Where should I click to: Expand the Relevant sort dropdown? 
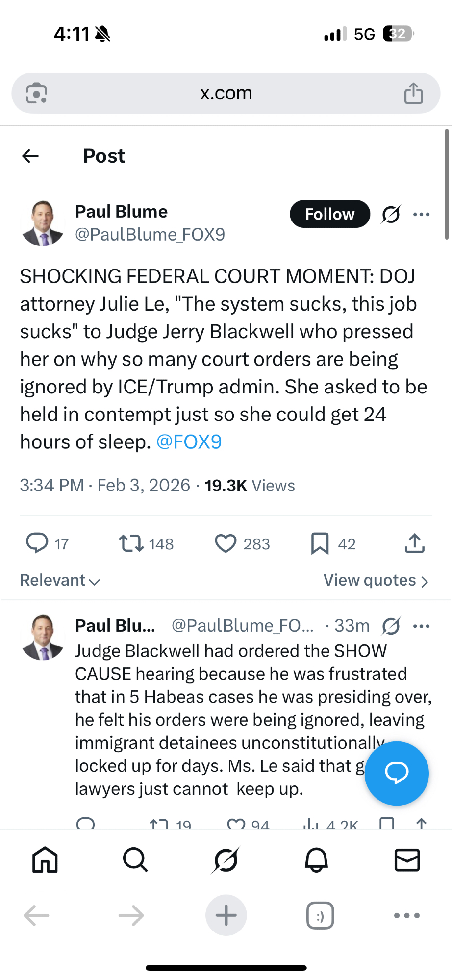coord(60,580)
